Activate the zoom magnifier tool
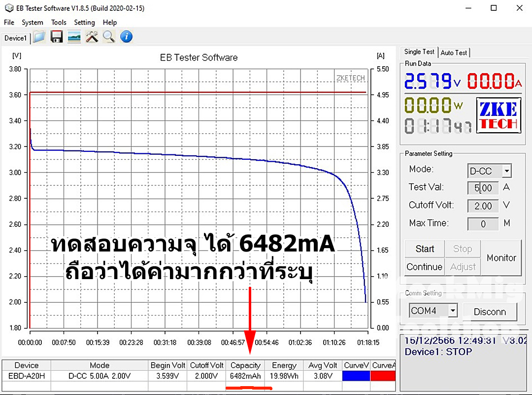 109,36
